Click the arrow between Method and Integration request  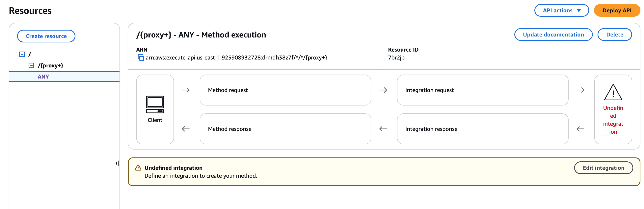(383, 90)
